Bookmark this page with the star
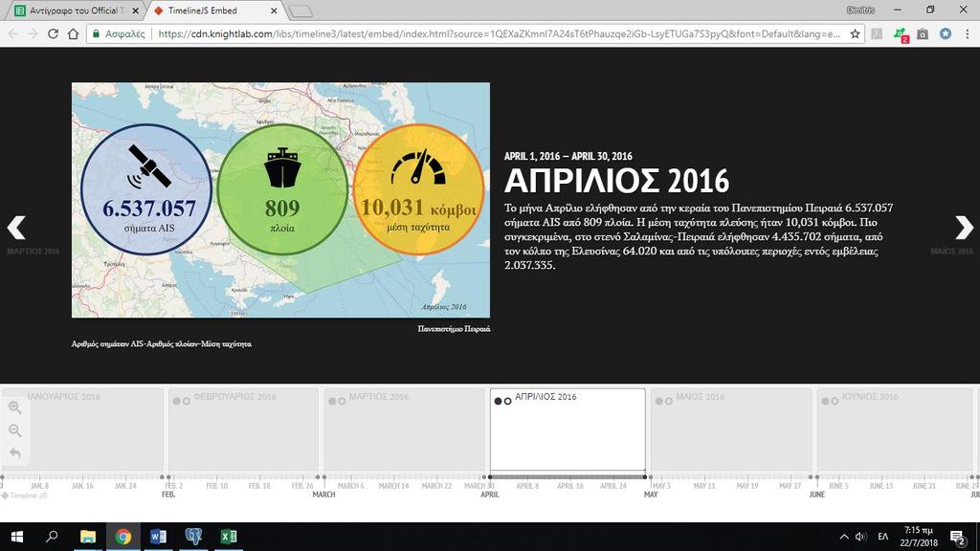The image size is (980, 551). pos(855,34)
